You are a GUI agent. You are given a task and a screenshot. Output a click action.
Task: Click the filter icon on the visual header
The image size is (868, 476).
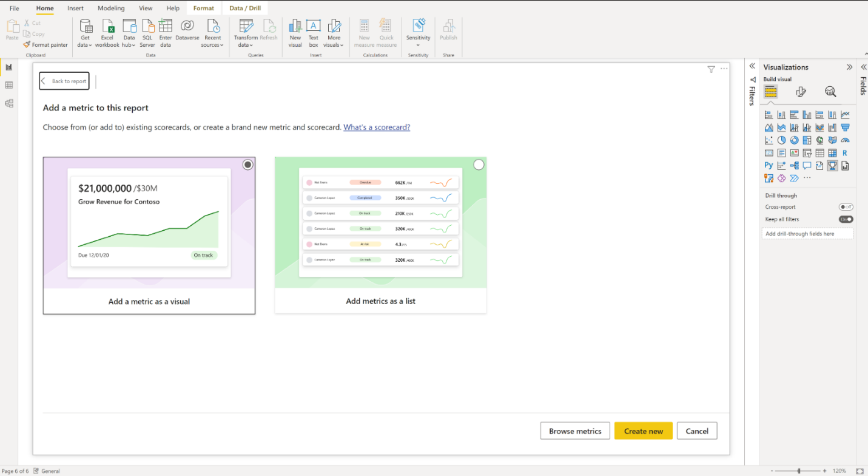point(711,69)
